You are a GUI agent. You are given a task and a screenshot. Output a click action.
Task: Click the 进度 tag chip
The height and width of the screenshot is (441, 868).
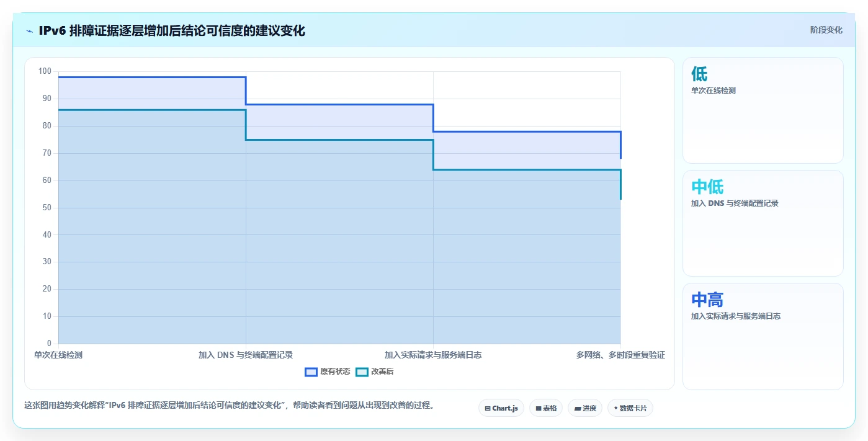[x=585, y=408]
